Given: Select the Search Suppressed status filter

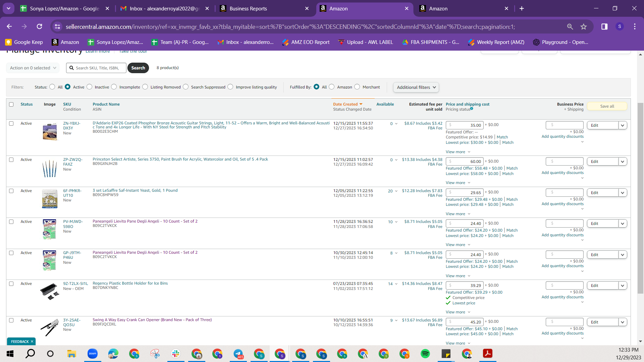Looking at the screenshot, I should [186, 87].
